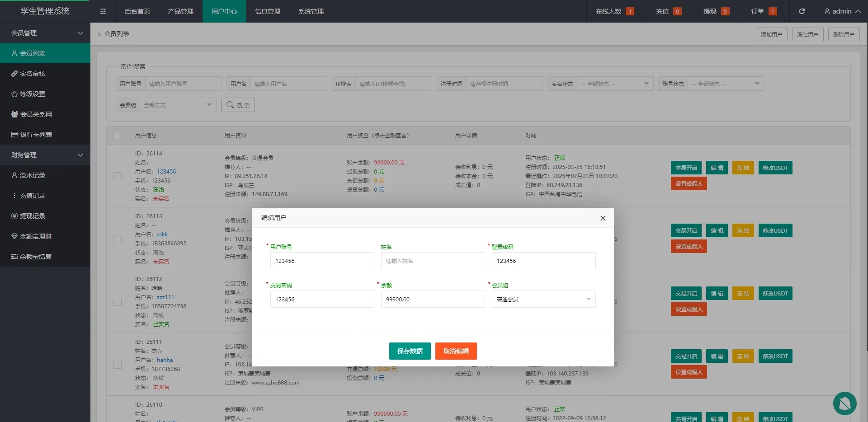Toggle the sidebar with the hamburger icon

click(x=103, y=11)
